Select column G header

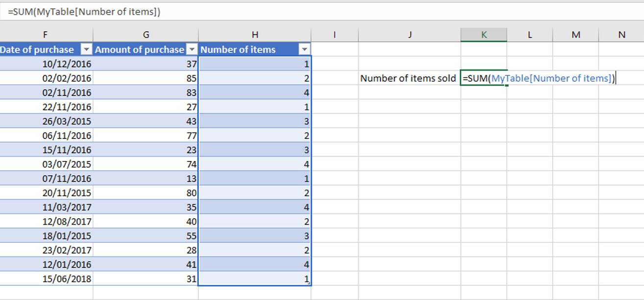click(x=145, y=35)
